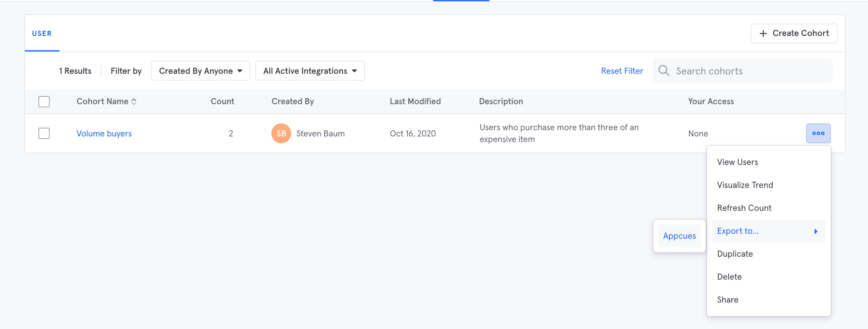Switch to the USER tab
Viewport: 868px width, 329px height.
42,33
